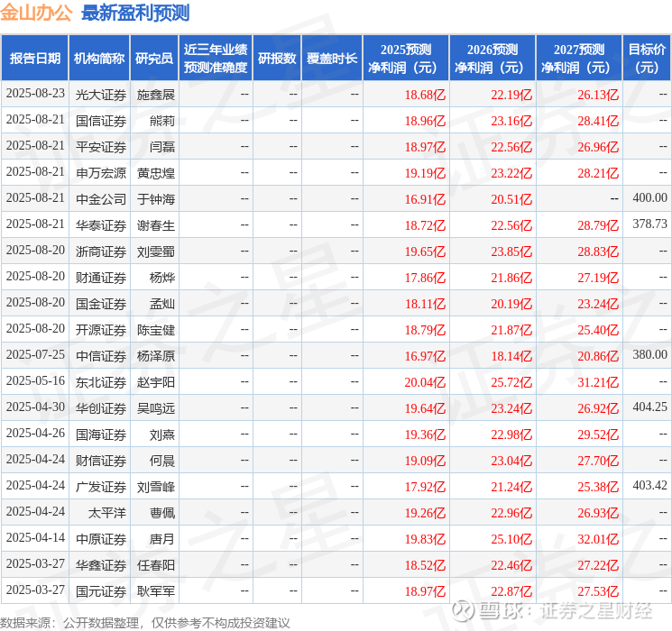Click analyst name 耿军军

156,591
